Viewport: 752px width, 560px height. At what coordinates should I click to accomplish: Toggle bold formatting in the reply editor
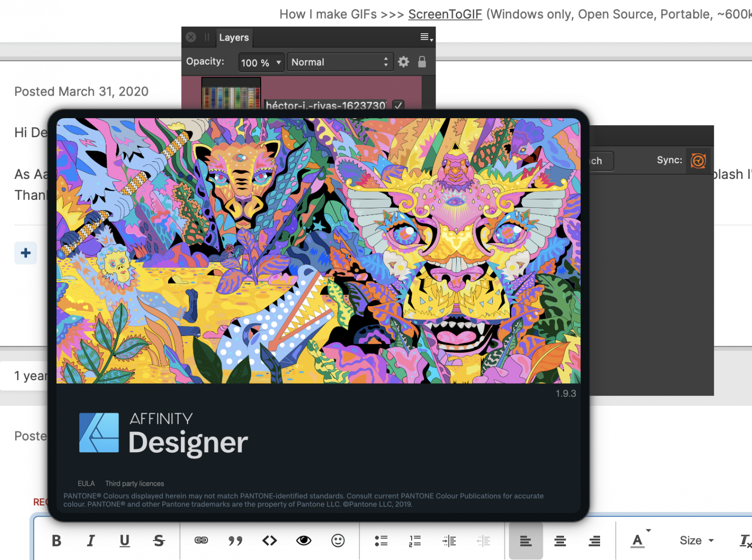pos(56,540)
